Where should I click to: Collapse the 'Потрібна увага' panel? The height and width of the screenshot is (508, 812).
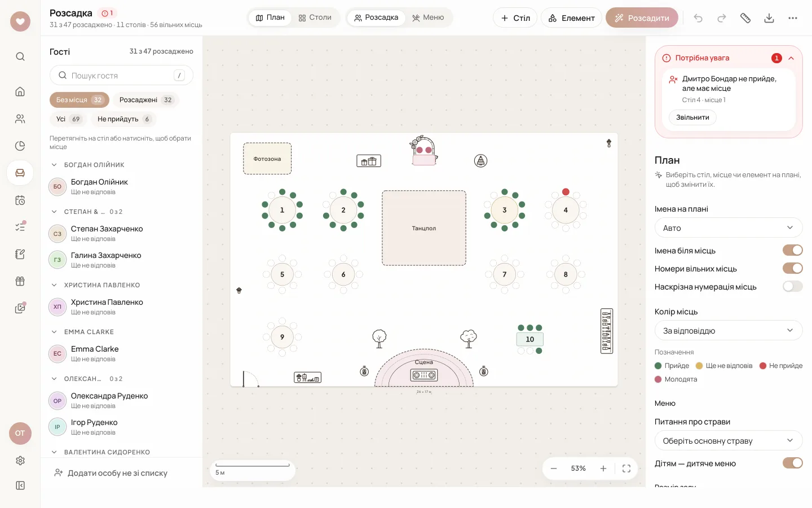coord(791,58)
